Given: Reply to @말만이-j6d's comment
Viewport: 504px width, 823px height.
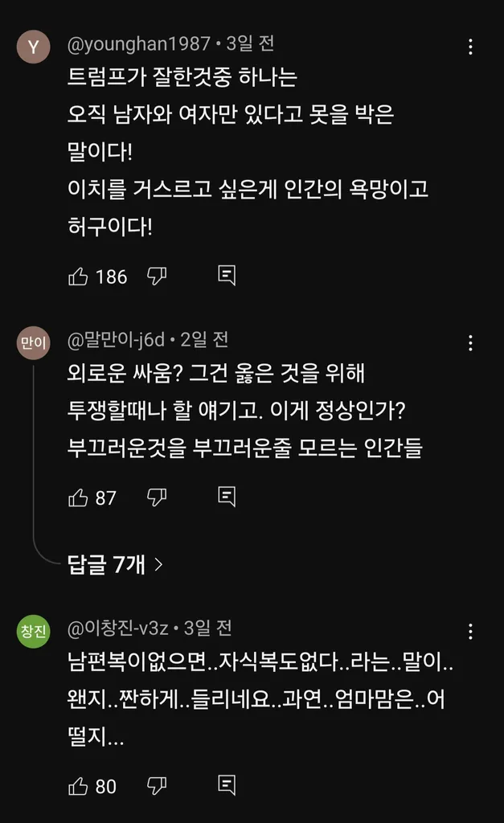Looking at the screenshot, I should tap(227, 497).
